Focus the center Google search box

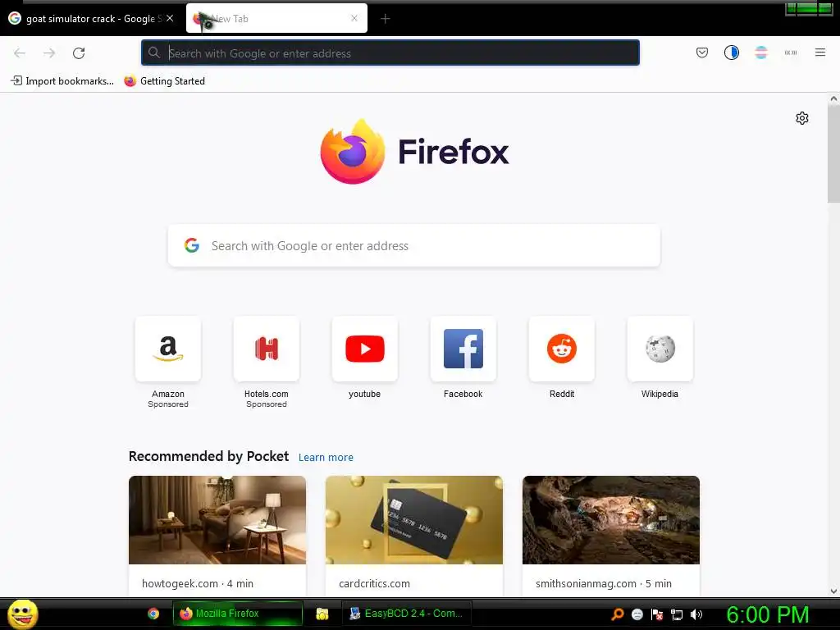[x=414, y=245]
